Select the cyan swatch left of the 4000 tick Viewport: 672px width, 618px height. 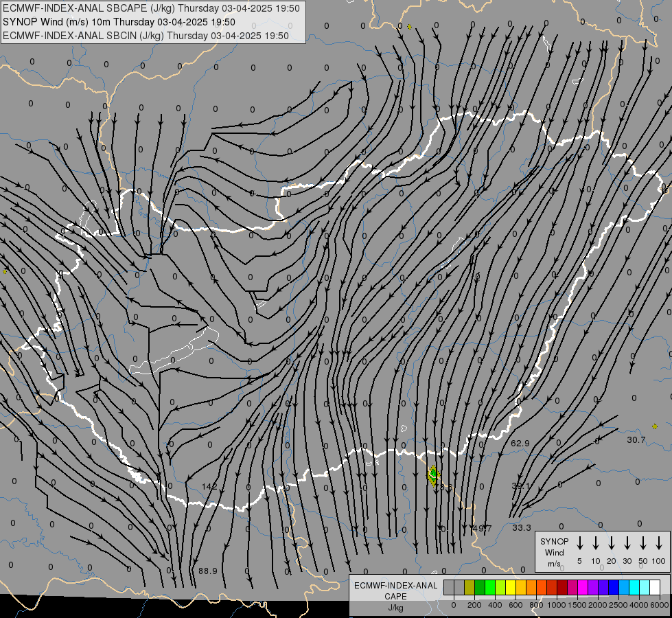click(x=634, y=588)
